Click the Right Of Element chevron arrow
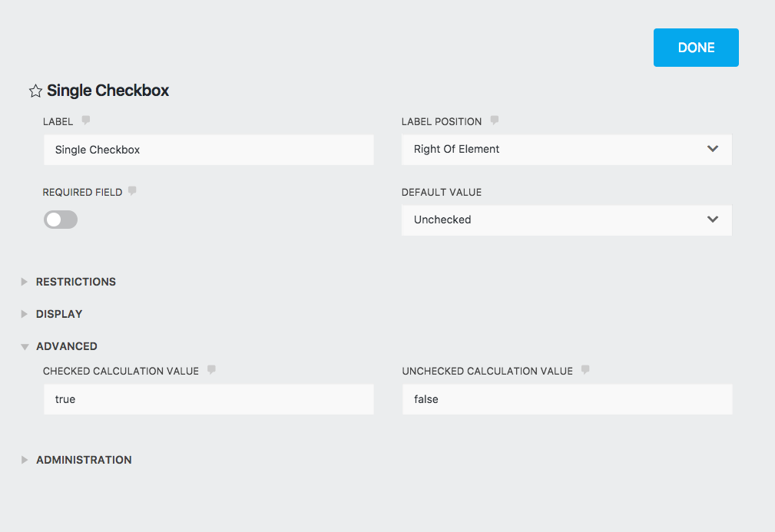Image resolution: width=775 pixels, height=532 pixels. [x=713, y=150]
